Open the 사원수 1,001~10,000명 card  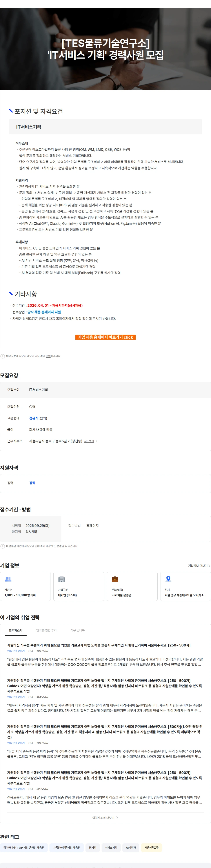[x=25, y=586]
